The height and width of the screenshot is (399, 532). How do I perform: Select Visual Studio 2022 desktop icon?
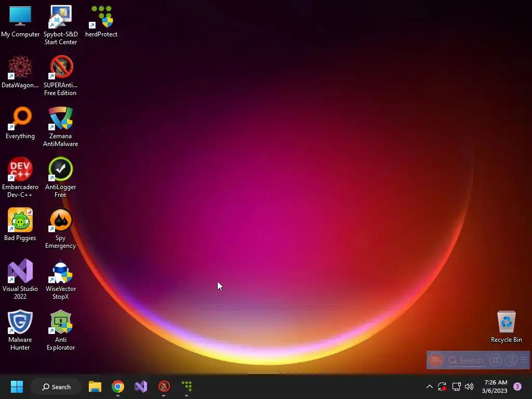pos(20,279)
